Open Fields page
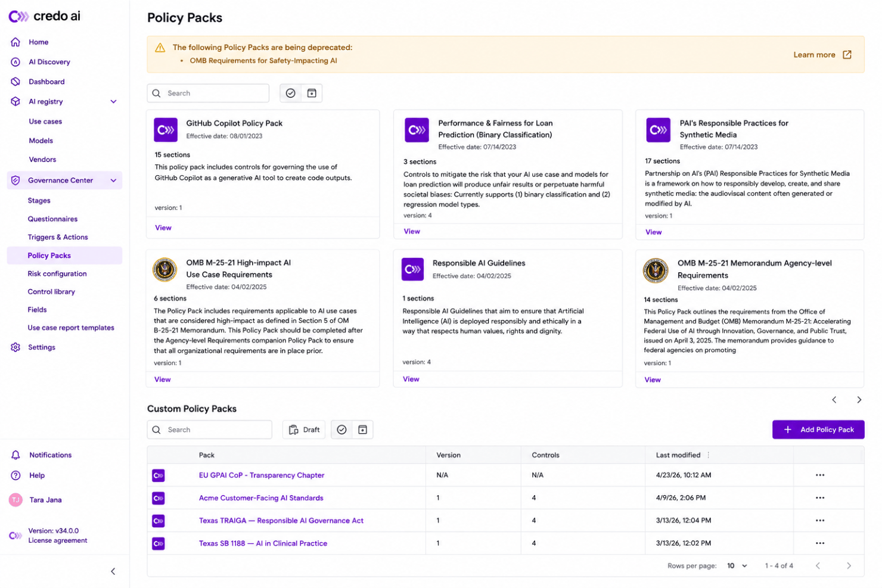 click(37, 310)
